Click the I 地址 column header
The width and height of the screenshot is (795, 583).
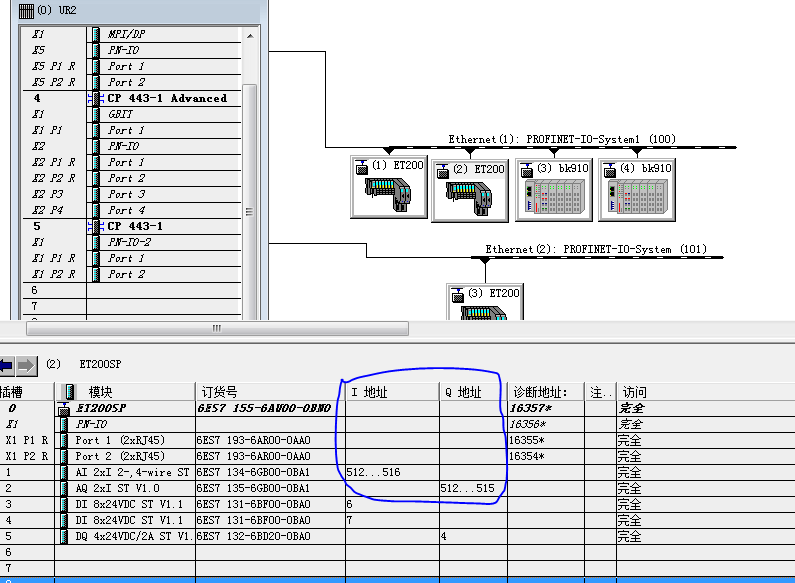pyautogui.click(x=392, y=392)
